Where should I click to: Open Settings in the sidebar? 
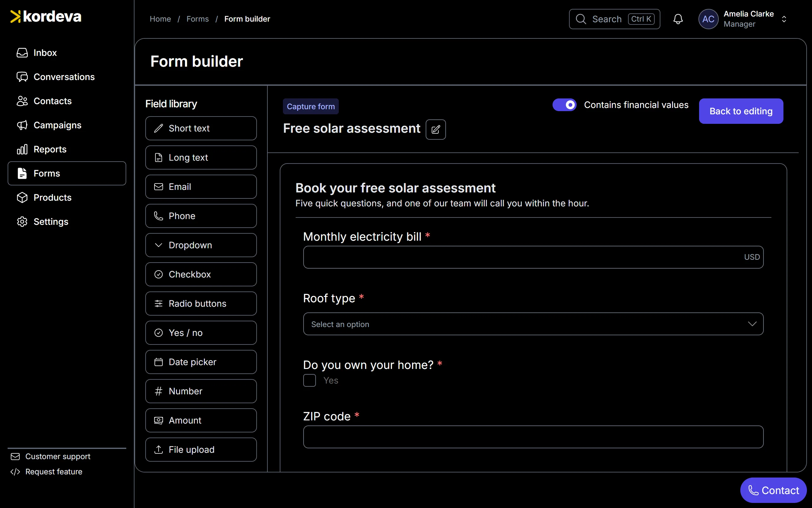tap(67, 222)
